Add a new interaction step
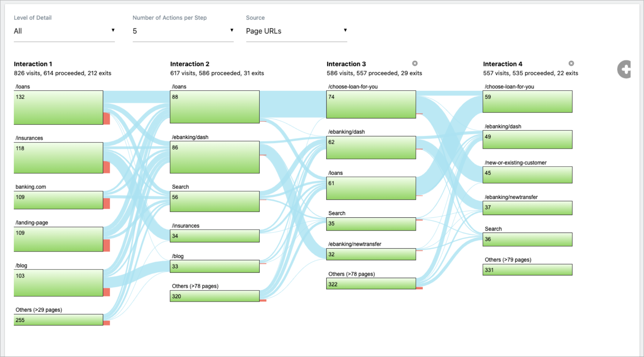 (624, 69)
